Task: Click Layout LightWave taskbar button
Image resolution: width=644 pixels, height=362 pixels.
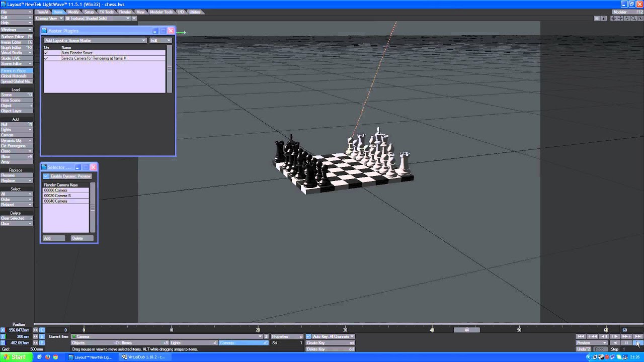Action: pos(91,357)
